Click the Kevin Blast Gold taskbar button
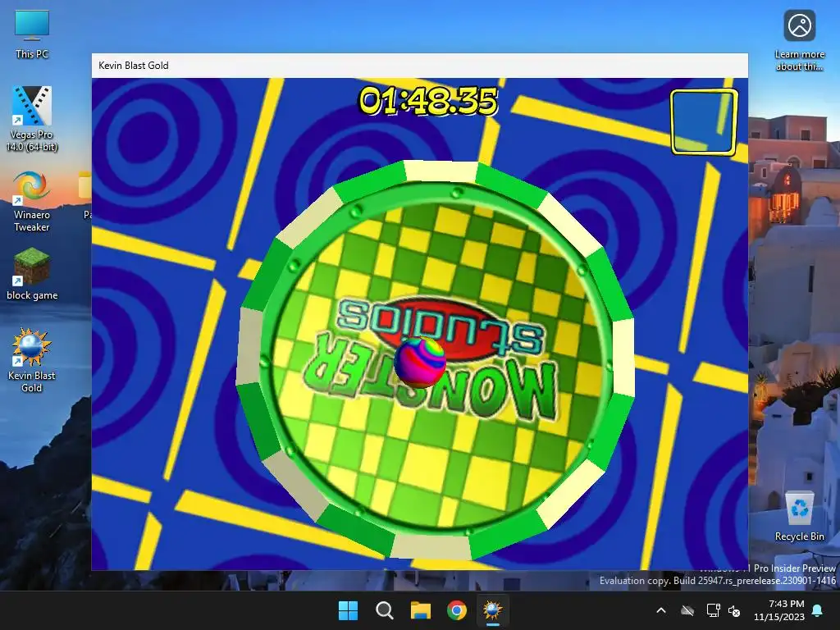Viewport: 840px width, 630px height. [x=492, y=610]
